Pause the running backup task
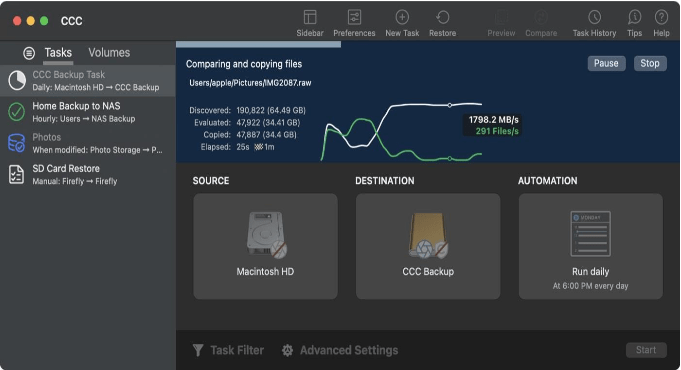The height and width of the screenshot is (370, 681). coord(606,63)
